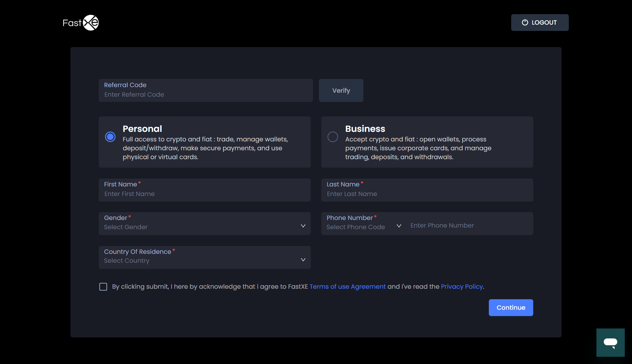Open the Terms of use Agreement link
The width and height of the screenshot is (632, 364).
[x=348, y=287]
